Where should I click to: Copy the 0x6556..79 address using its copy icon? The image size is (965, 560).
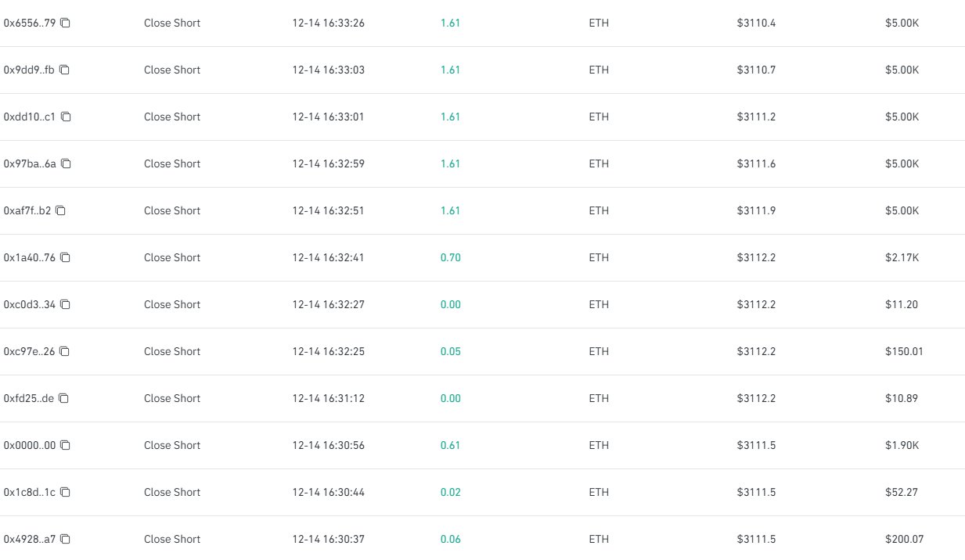[x=66, y=23]
